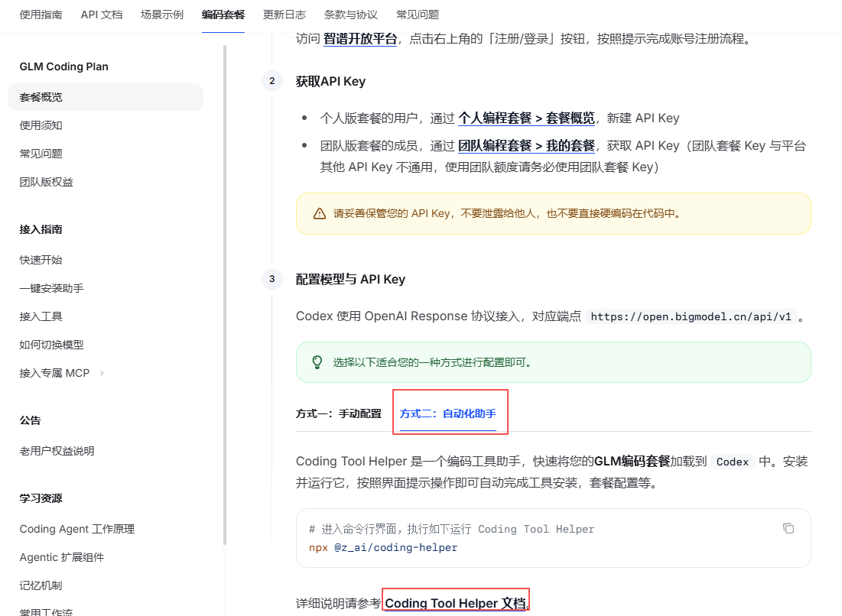Open the 条款与协议 top tab
842x616 pixels.
(351, 15)
